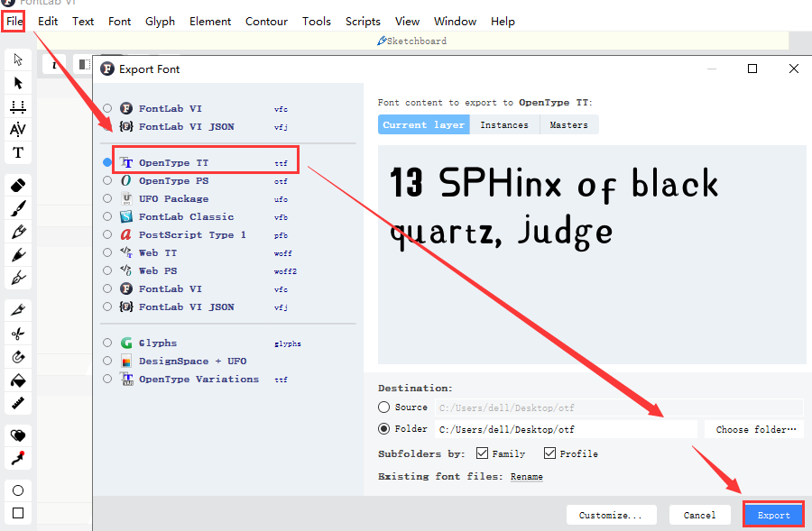The height and width of the screenshot is (531, 812).
Task: Toggle the Family subfolder checkbox
Action: (482, 453)
